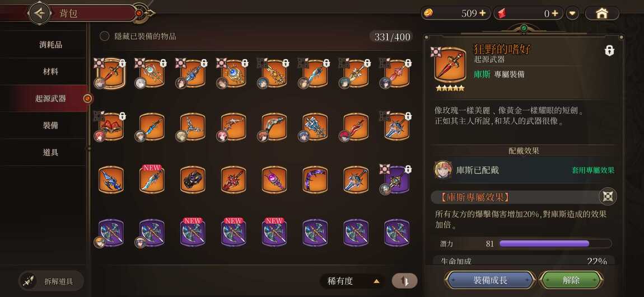Viewport: 644px width, 297px height.
Task: Switch to the 裝備 tab
Action: pos(50,125)
